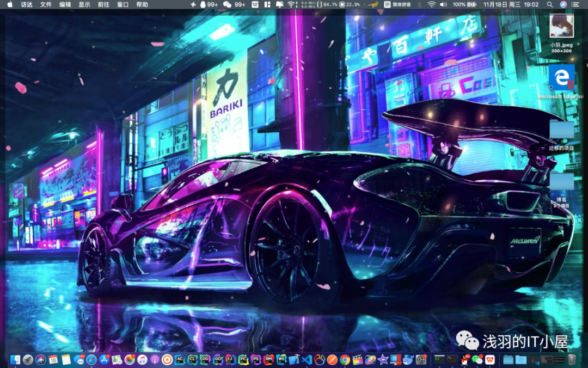Screen dimensions: 588x368
Task: Select the Microsoft Edge shortcut on desktop
Action: tap(561, 82)
